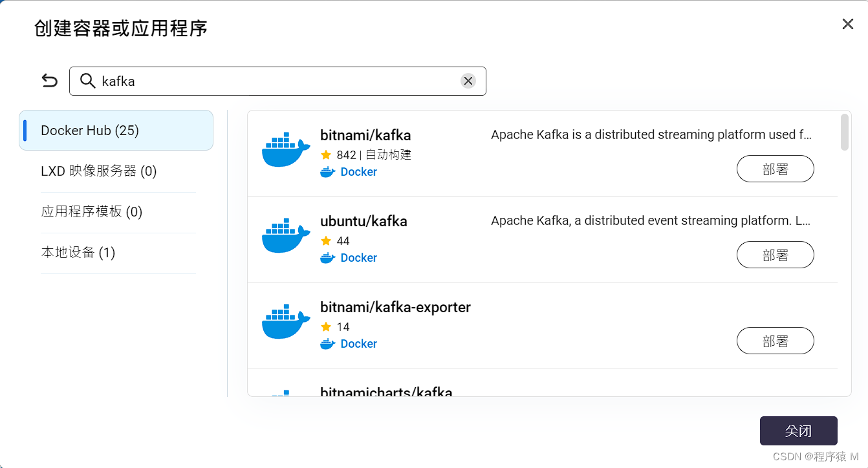Clear the kafka search text
Viewport: 868px width, 468px height.
[468, 81]
